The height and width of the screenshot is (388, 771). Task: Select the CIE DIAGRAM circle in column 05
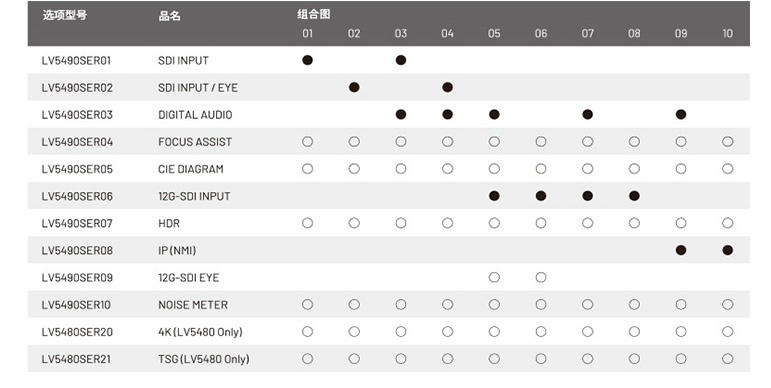(494, 169)
